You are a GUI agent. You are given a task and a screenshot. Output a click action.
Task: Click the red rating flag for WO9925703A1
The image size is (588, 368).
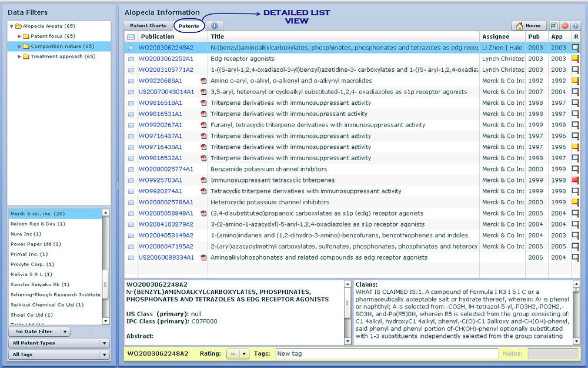576,180
